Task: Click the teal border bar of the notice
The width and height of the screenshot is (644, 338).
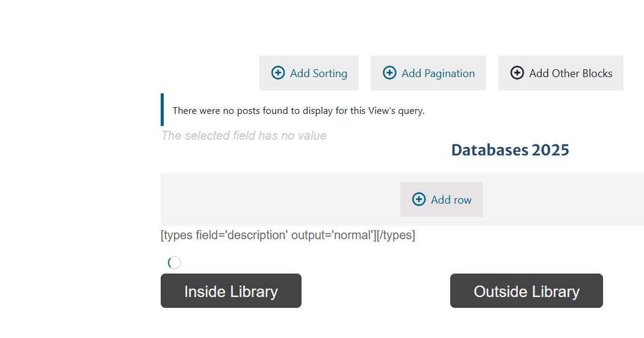Action: [163, 110]
